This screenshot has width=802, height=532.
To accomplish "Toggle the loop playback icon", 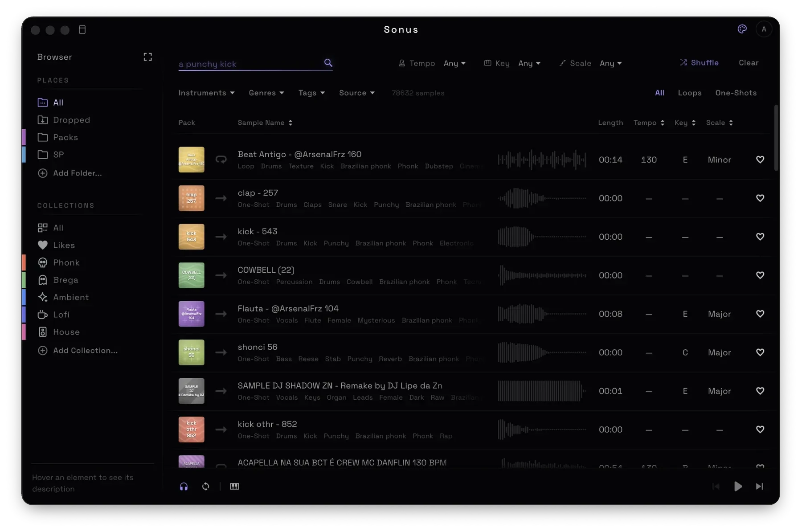I will pyautogui.click(x=205, y=487).
